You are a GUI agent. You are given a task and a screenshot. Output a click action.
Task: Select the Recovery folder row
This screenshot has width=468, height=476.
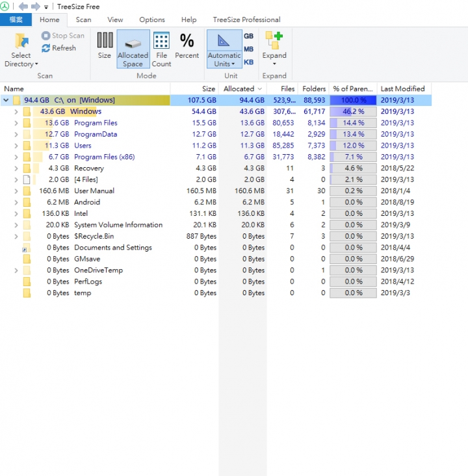pos(216,168)
